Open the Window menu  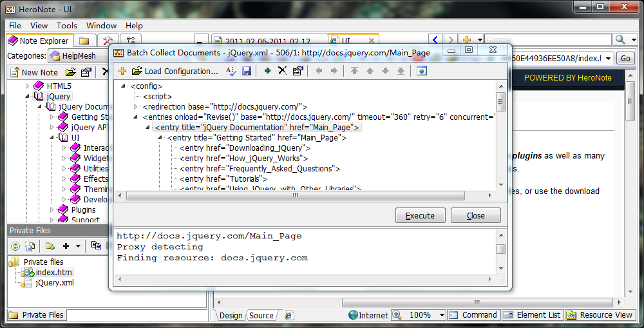click(102, 26)
